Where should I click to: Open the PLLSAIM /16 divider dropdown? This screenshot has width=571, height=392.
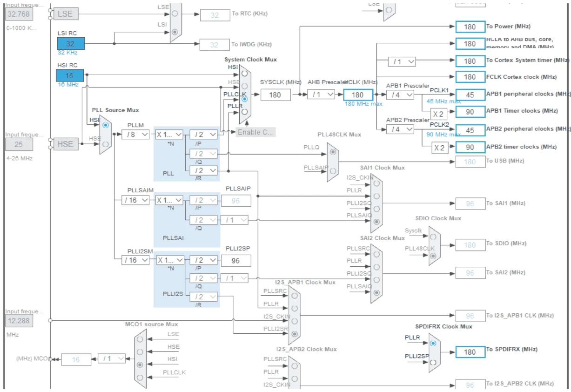pos(135,200)
